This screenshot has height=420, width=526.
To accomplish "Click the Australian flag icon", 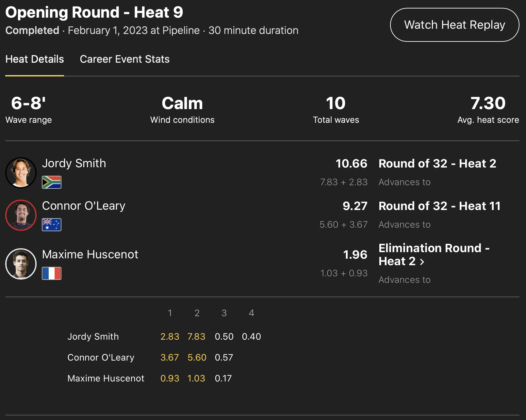I will (x=52, y=225).
